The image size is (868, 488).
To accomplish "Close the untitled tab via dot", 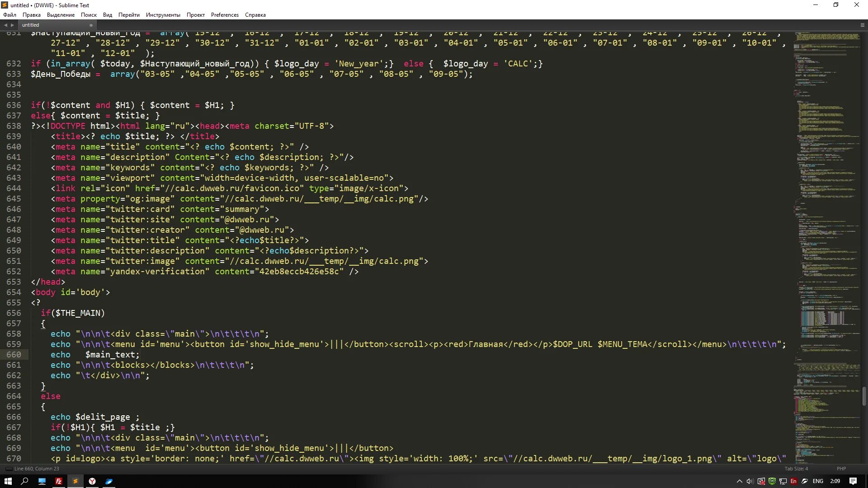I will [x=91, y=25].
